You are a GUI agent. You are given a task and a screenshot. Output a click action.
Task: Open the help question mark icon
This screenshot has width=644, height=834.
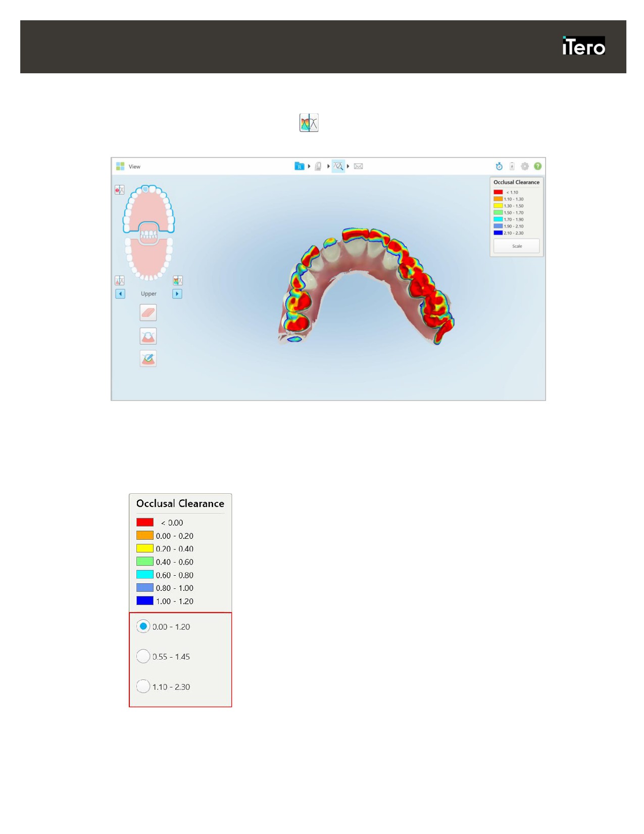click(x=538, y=166)
